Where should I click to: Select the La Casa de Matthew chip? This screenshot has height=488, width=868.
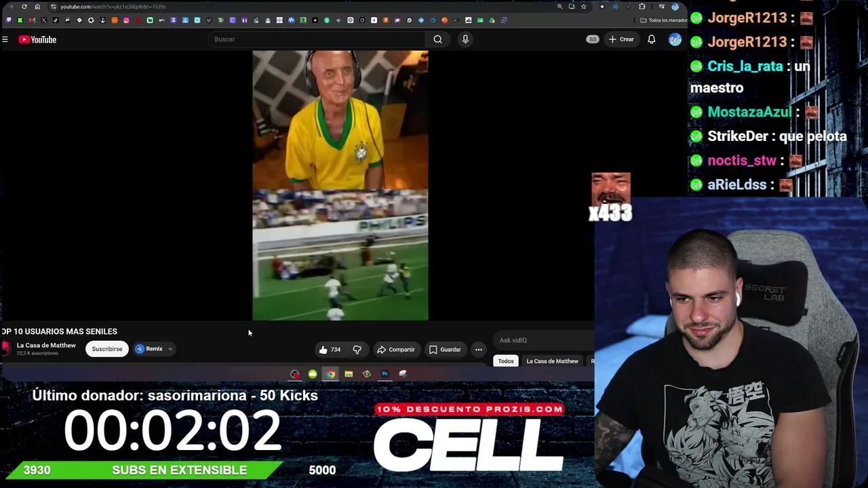[552, 361]
